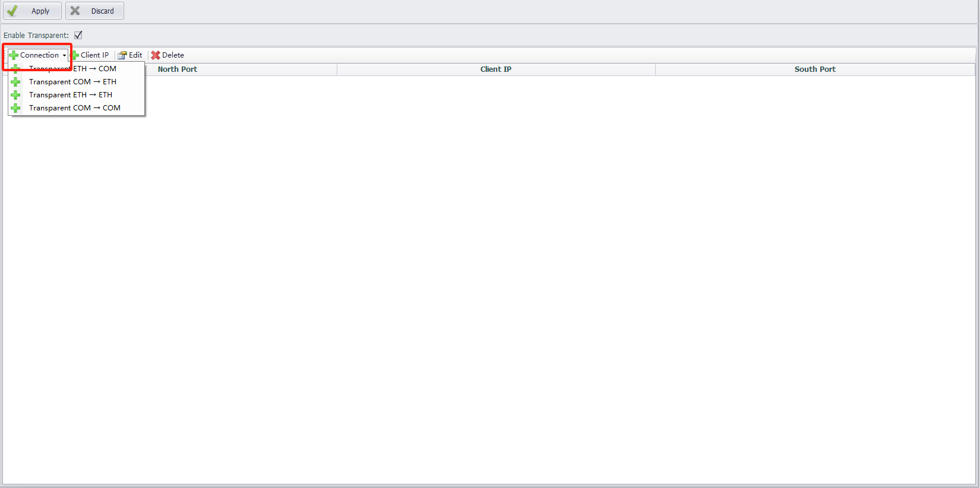
Task: Collapse the Connection dropdown arrow
Action: pos(64,55)
